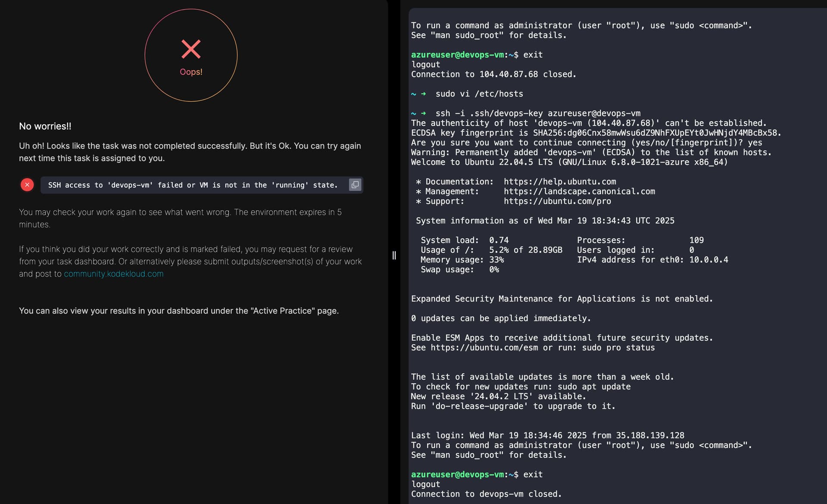Click the ssh -i .ssh/devops-key command line

(x=538, y=113)
